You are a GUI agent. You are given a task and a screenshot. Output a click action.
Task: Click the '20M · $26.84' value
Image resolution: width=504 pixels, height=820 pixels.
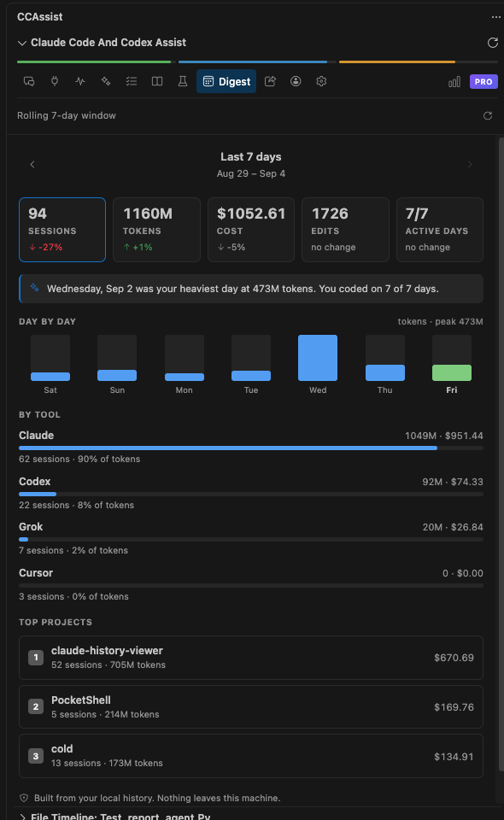453,527
